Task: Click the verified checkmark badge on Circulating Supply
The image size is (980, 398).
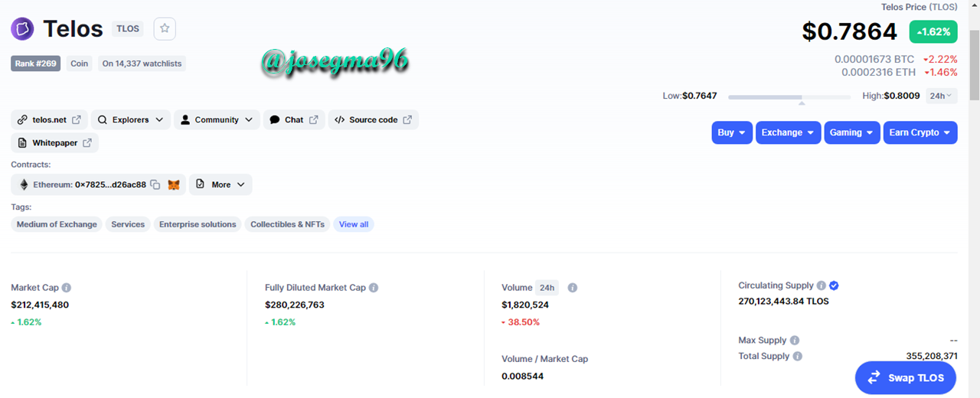Action: [x=835, y=285]
